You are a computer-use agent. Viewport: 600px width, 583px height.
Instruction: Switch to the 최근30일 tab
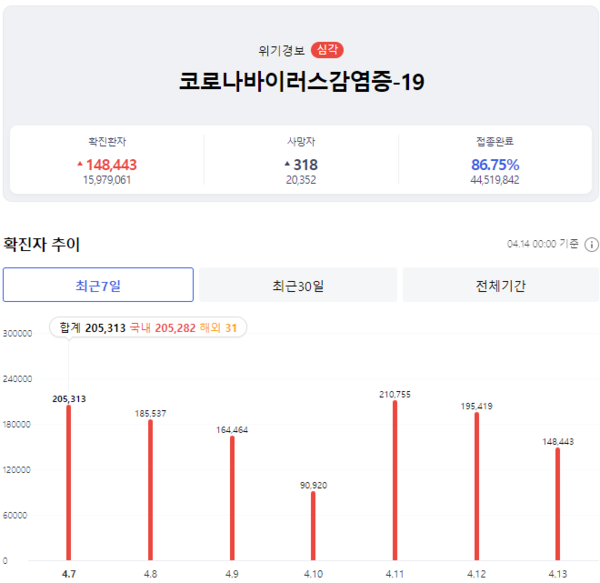pyautogui.click(x=298, y=285)
